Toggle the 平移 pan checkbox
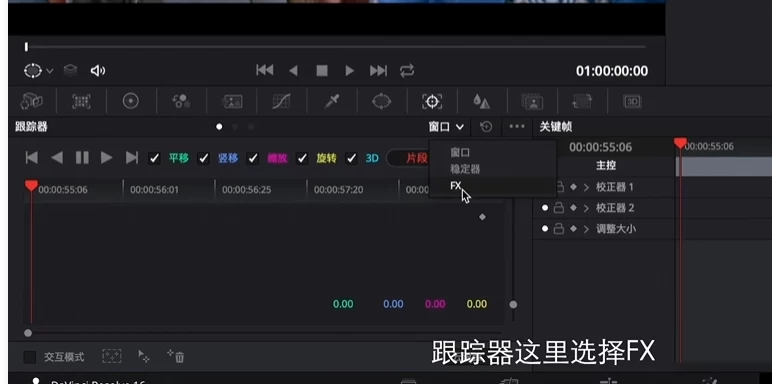 154,158
